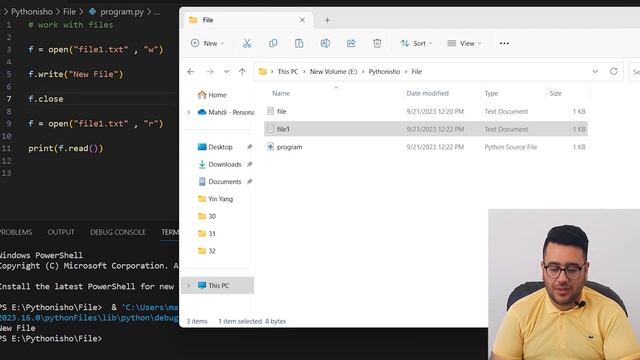Click the Rename icon in Explorer toolbar
This screenshot has width=640, height=360.
tap(325, 43)
